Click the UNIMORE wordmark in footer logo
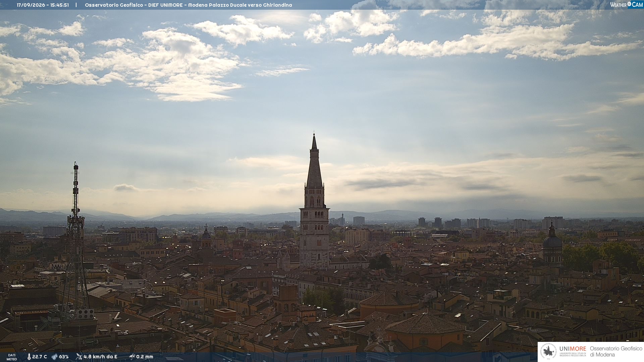Viewport: 644px width, 362px height. tap(573, 349)
